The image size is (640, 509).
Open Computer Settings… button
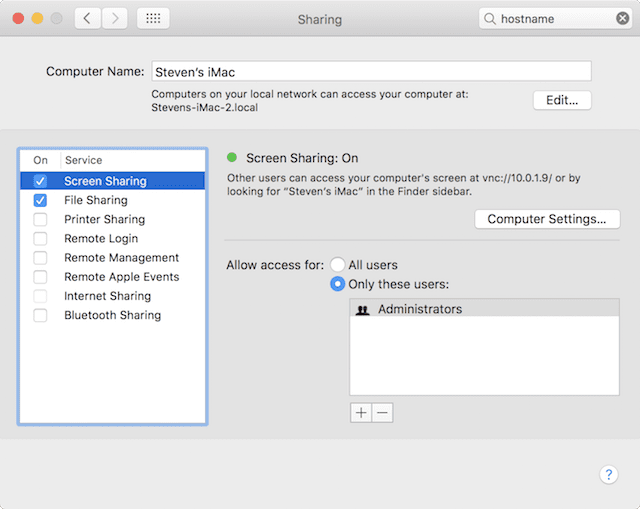pyautogui.click(x=546, y=219)
